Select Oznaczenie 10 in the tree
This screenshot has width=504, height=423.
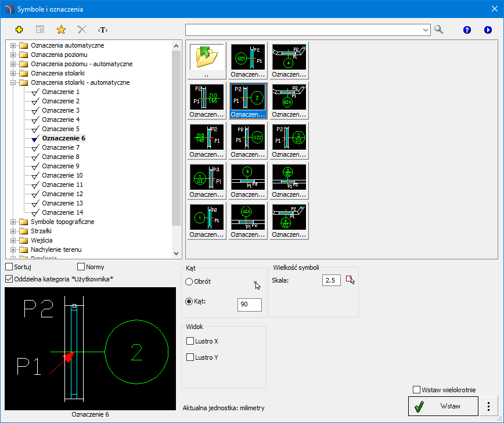[x=62, y=175]
